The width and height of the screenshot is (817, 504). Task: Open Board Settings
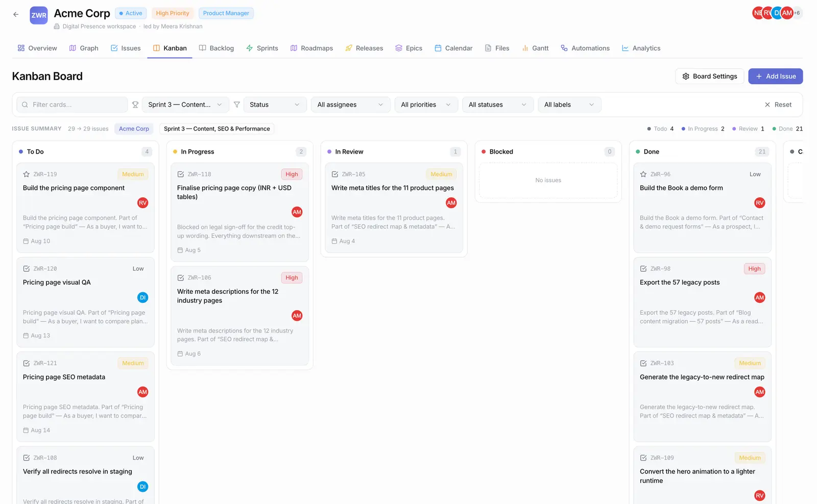(710, 76)
